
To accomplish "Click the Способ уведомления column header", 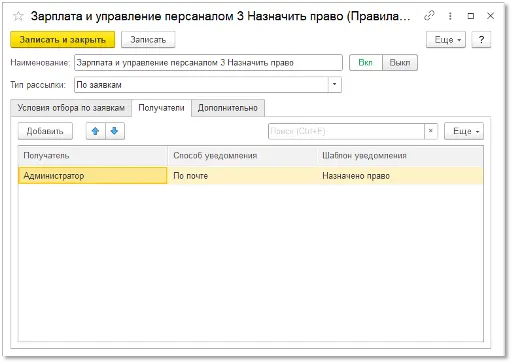I will click(x=242, y=156).
